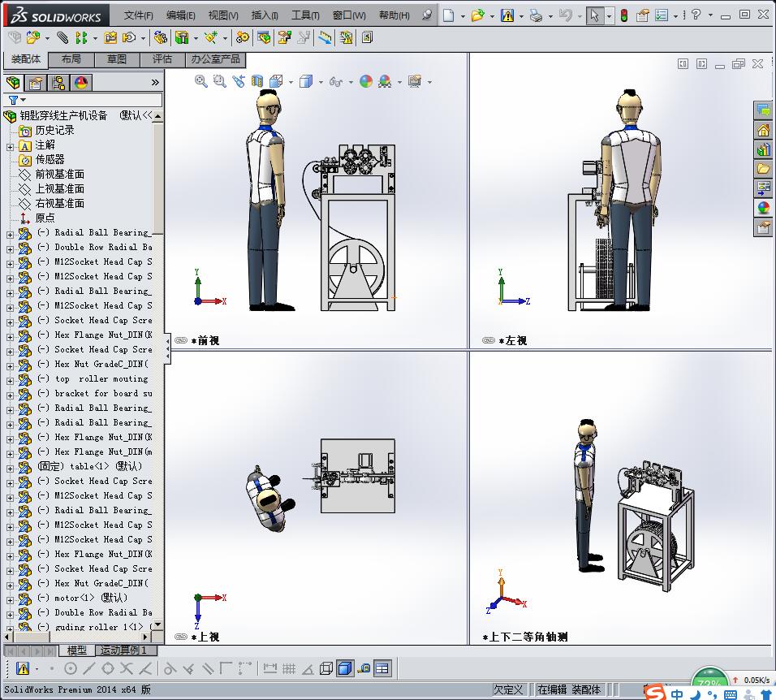Click the Zoom to Fit magnifier icon
This screenshot has height=700, width=776.
201,80
